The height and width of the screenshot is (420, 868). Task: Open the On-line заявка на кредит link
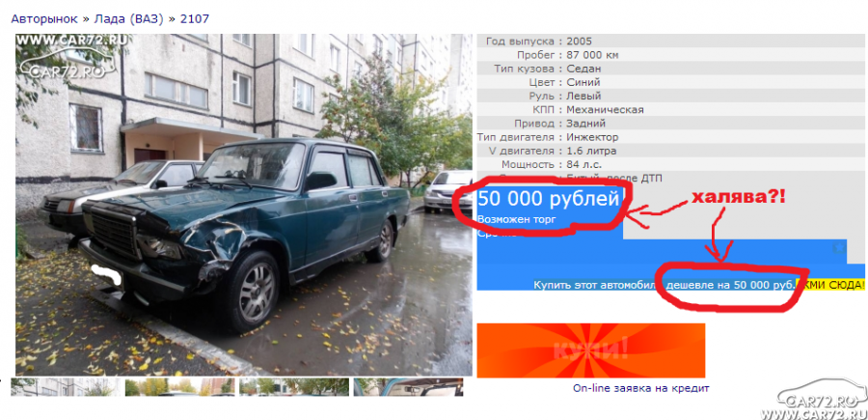coord(641,388)
